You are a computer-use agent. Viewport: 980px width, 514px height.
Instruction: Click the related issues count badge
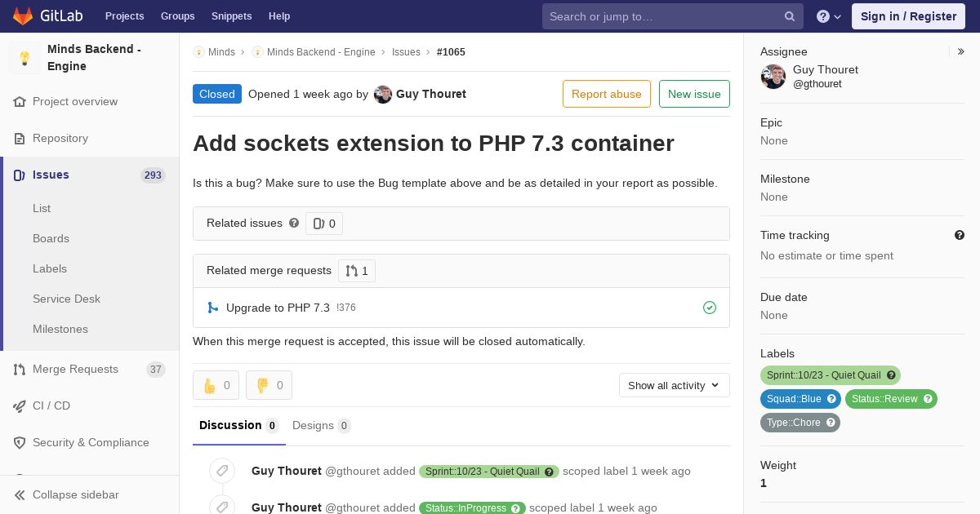pyautogui.click(x=324, y=224)
